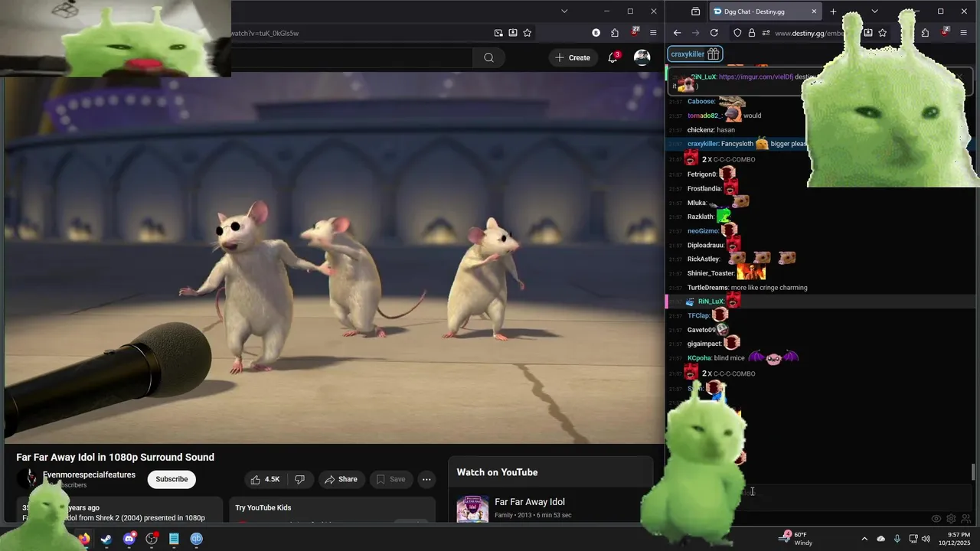
Task: Open the tab list dropdown in Destiny.gg window
Action: (x=874, y=11)
